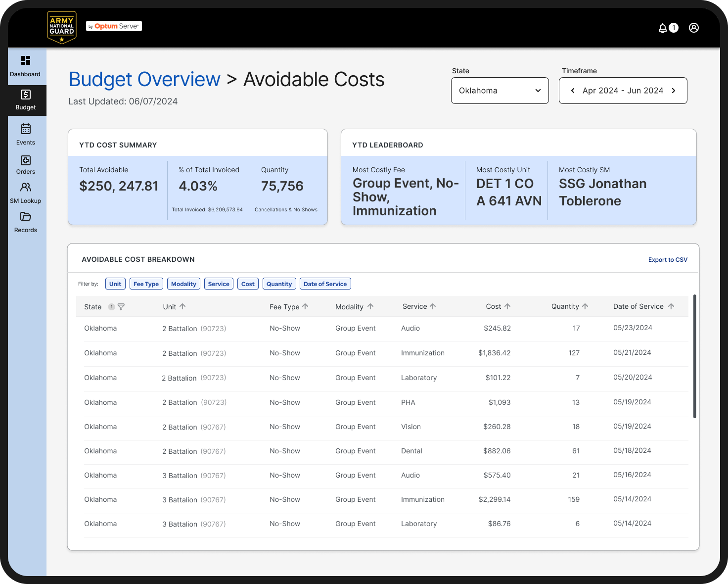The width and height of the screenshot is (728, 584).
Task: Toggle the Service filter chip
Action: tap(219, 284)
